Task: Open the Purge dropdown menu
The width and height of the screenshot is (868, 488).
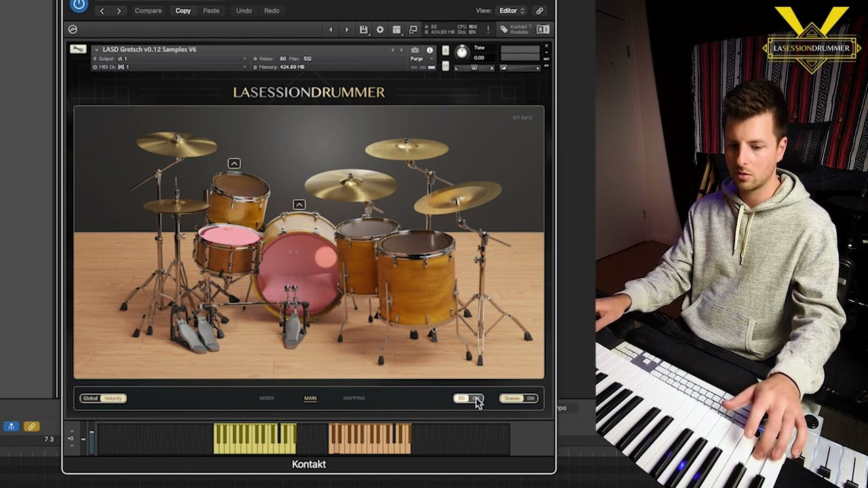Action: 422,59
